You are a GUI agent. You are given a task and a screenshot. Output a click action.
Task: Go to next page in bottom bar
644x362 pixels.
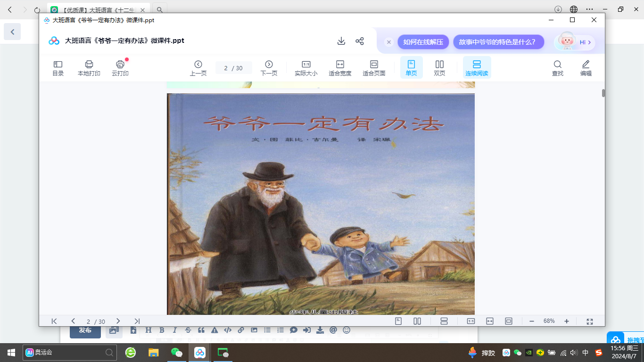pyautogui.click(x=118, y=321)
